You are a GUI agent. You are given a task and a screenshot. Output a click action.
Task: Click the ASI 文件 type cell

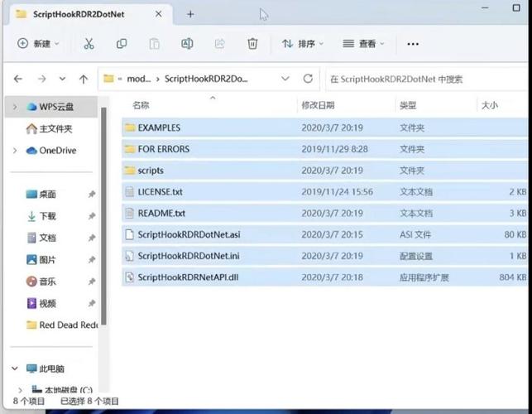[415, 234]
